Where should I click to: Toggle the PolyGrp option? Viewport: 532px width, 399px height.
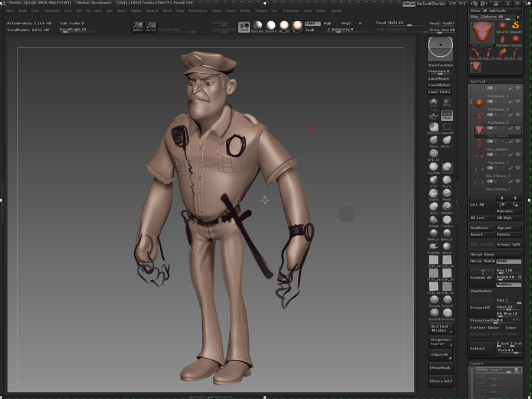(509, 284)
